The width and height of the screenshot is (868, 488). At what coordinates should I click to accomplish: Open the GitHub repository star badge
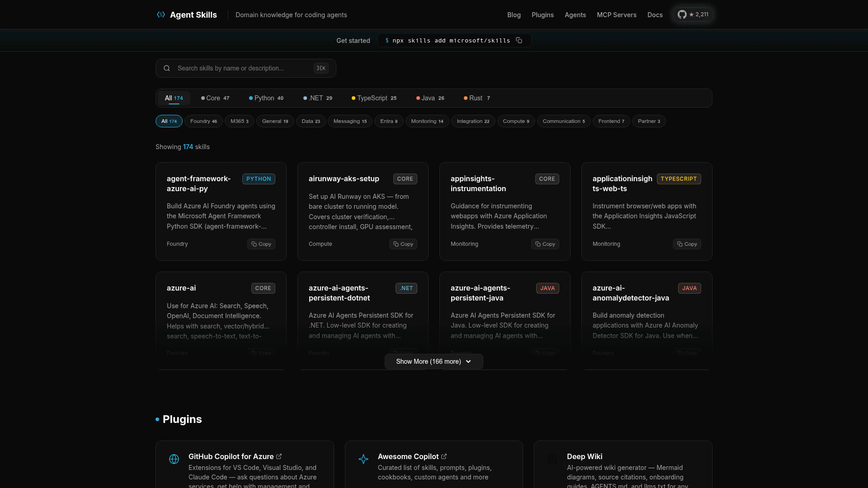click(693, 14)
